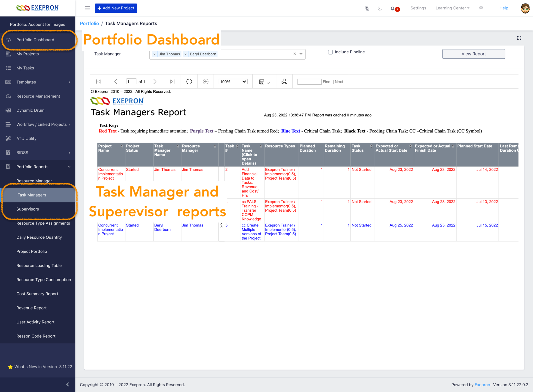533x392 pixels.
Task: Switch to dark mode moon icon
Action: (x=380, y=8)
